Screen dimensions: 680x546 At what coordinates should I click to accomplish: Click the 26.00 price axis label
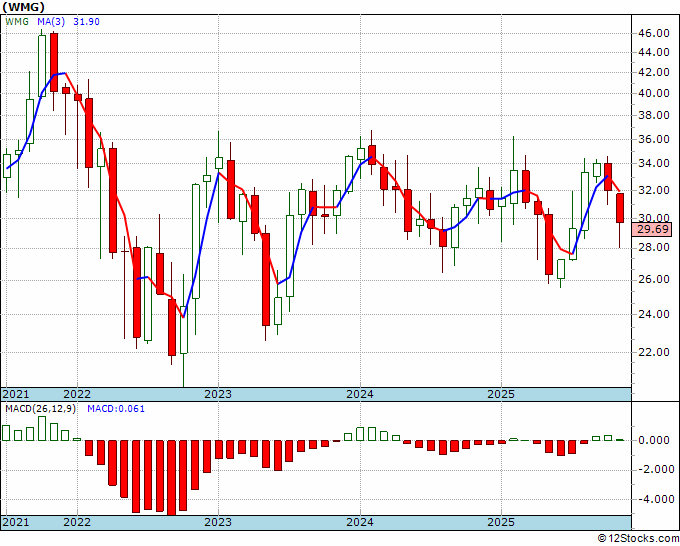click(653, 280)
